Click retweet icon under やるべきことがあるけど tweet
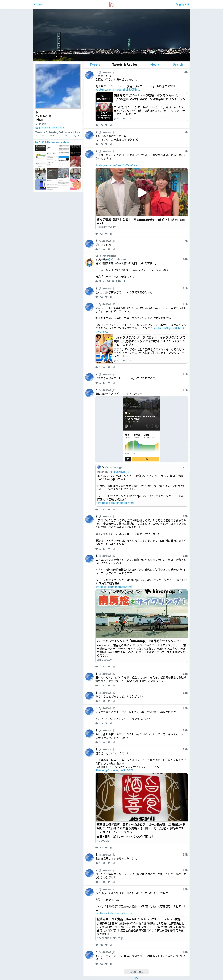223x980 pixels. (104, 701)
